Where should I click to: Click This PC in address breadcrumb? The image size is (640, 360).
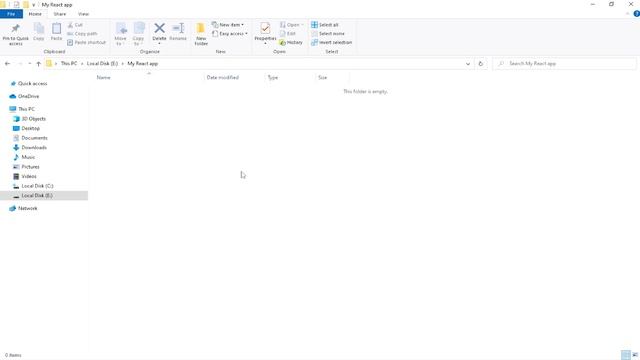(69, 64)
